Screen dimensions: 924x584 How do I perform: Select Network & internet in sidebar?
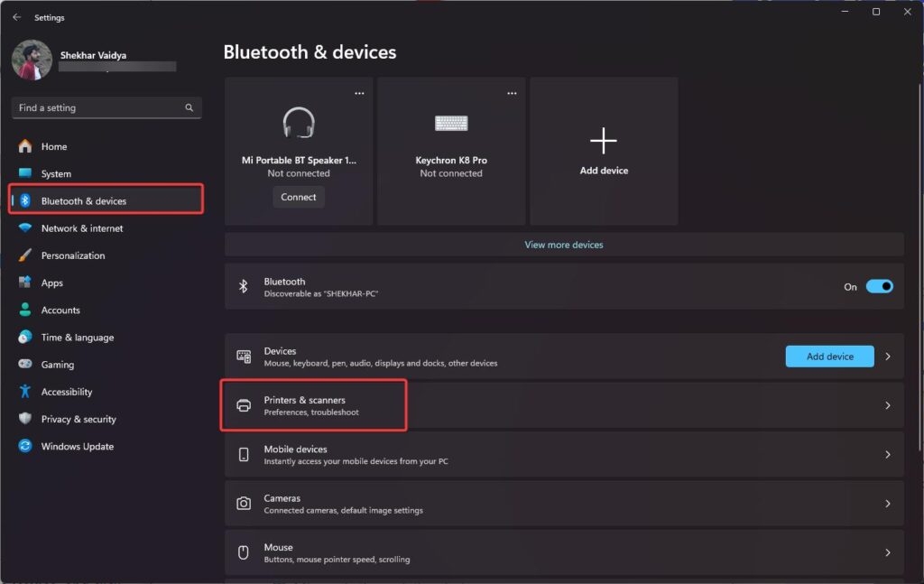coord(106,228)
